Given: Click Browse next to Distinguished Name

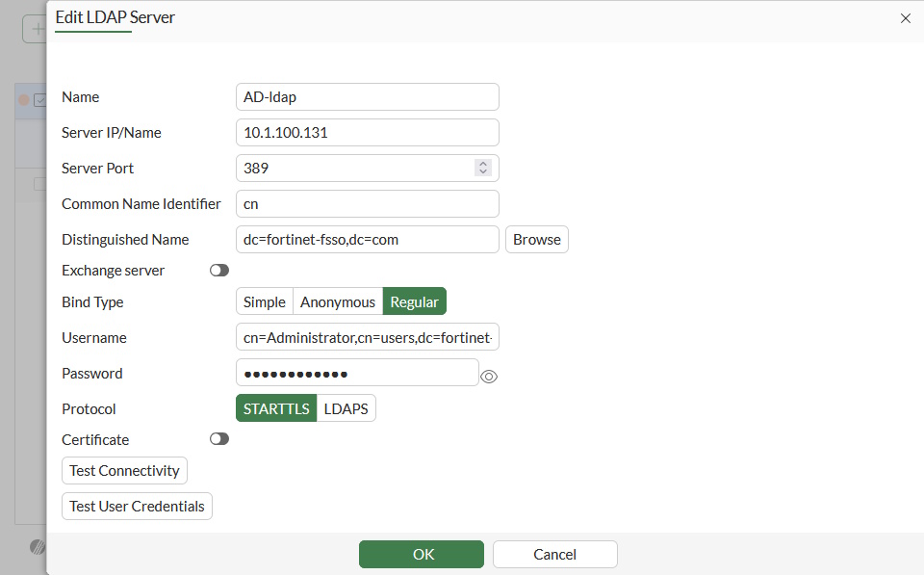Looking at the screenshot, I should coord(536,239).
